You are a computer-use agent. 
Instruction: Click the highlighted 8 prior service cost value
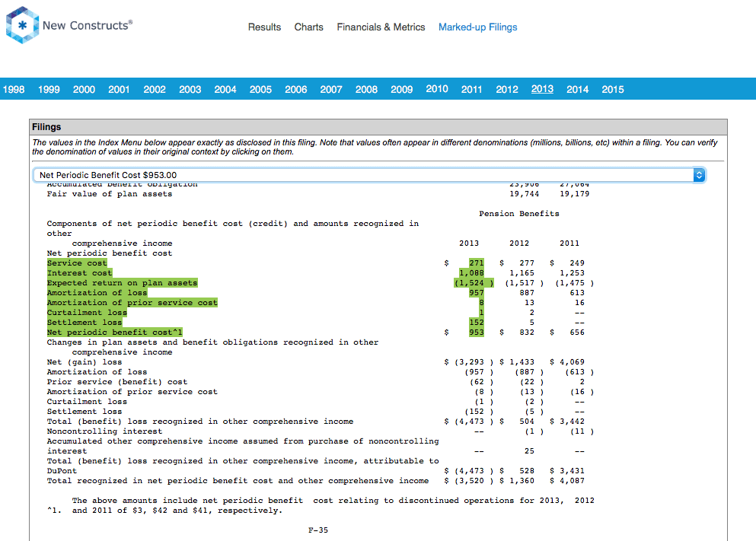(481, 303)
